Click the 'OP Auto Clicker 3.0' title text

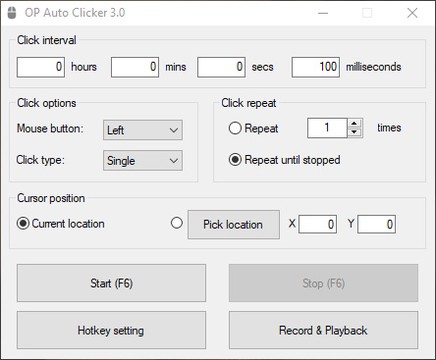coord(75,13)
